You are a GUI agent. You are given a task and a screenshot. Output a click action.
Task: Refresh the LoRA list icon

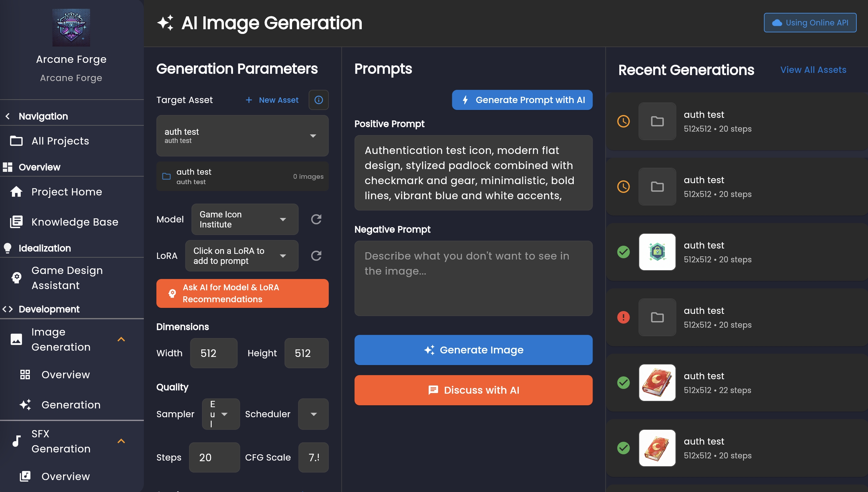316,256
